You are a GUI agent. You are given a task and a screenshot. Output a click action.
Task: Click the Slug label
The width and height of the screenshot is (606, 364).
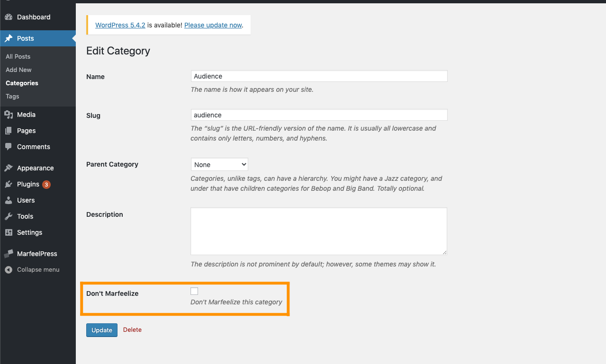pyautogui.click(x=93, y=115)
